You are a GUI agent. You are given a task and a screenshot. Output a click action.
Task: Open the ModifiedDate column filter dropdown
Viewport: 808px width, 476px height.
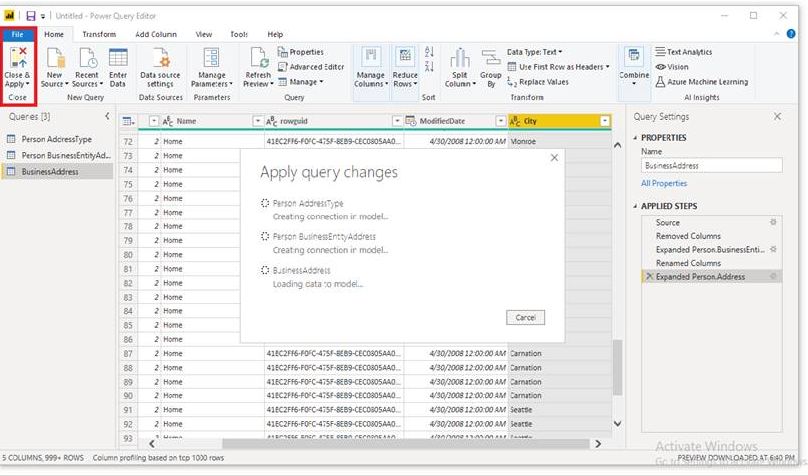[500, 121]
